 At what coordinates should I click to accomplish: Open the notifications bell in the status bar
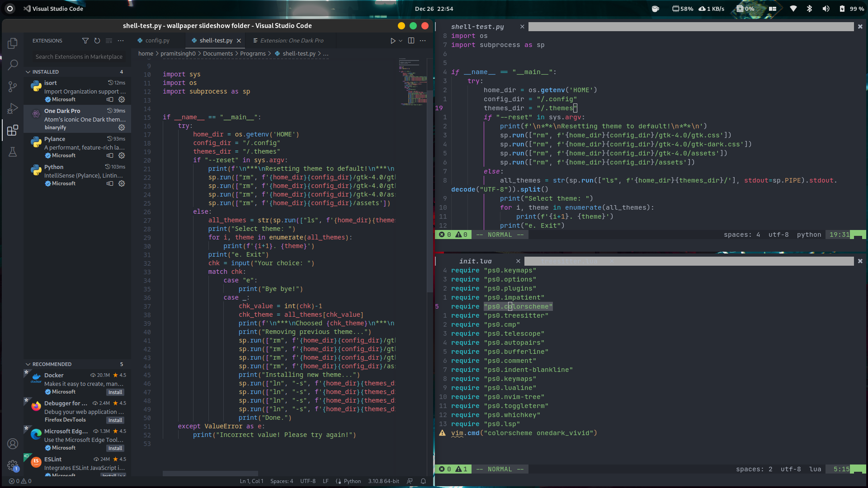[x=423, y=481]
